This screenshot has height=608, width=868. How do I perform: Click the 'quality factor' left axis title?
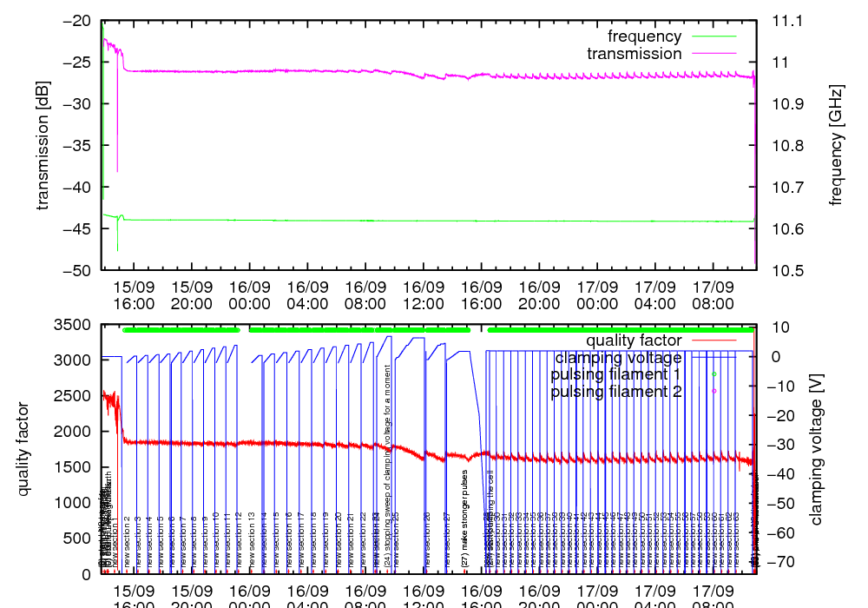(23, 448)
